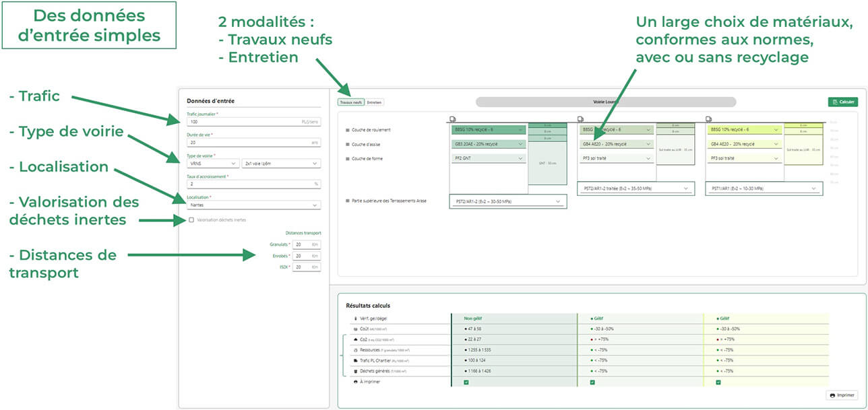Image resolution: width=868 pixels, height=410 pixels.
Task: Click the Sol traité 35 cm block in yellow structure
Action: click(x=803, y=149)
